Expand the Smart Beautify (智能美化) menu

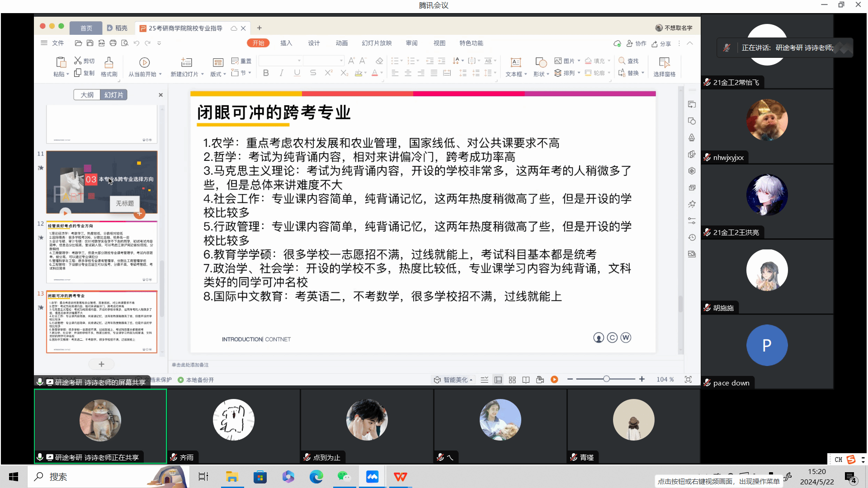coord(453,380)
